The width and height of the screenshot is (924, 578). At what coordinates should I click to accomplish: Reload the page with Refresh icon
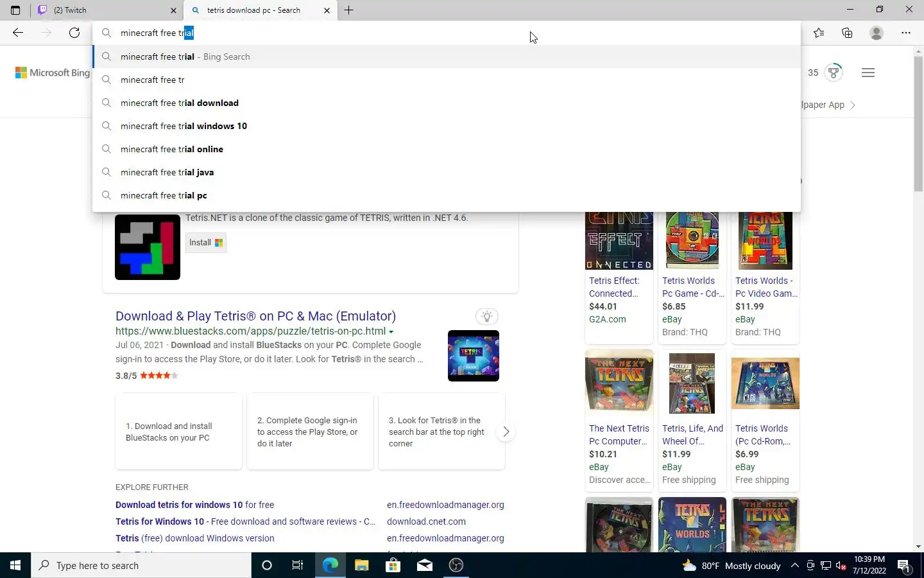click(74, 33)
